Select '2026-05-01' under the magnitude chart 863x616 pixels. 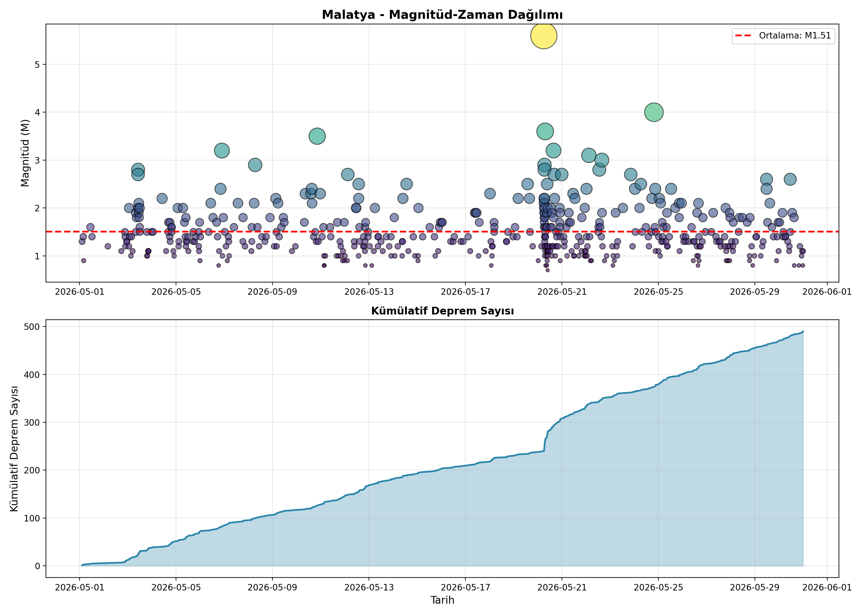tap(79, 292)
